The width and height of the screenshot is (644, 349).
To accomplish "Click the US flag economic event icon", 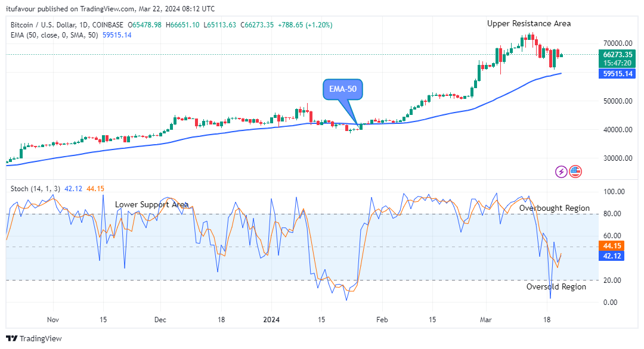I will coord(575,172).
